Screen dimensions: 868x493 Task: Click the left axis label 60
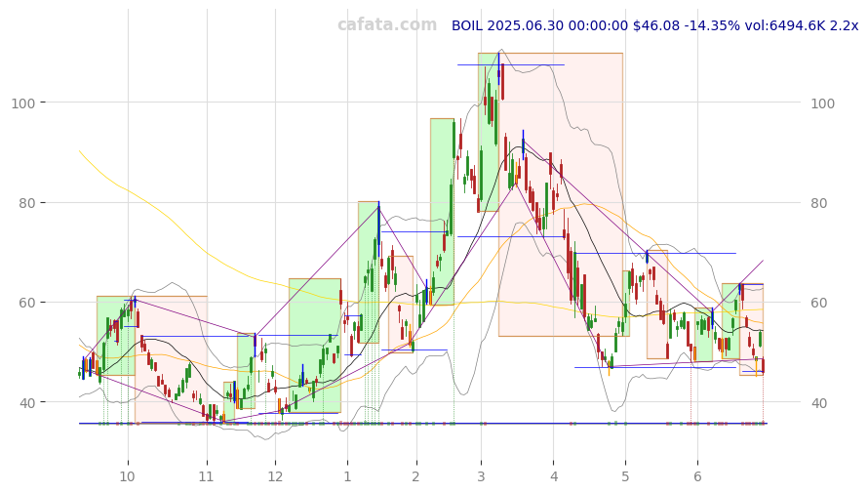(x=27, y=303)
